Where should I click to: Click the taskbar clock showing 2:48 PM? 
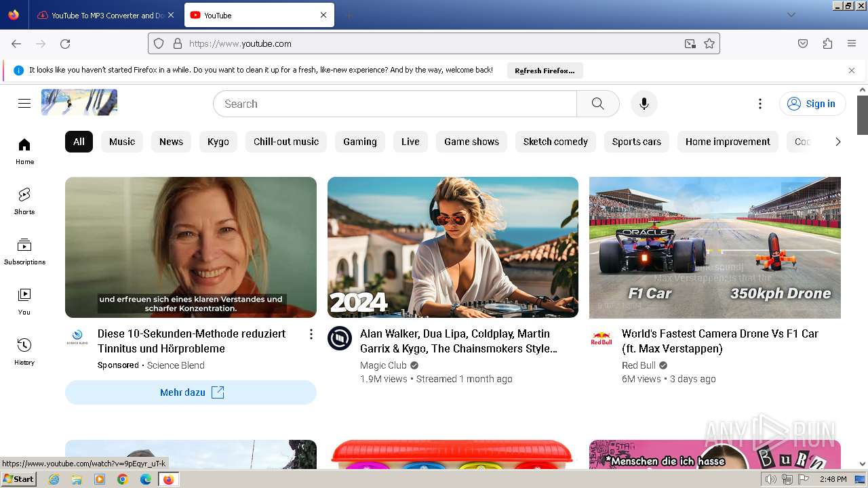point(833,479)
